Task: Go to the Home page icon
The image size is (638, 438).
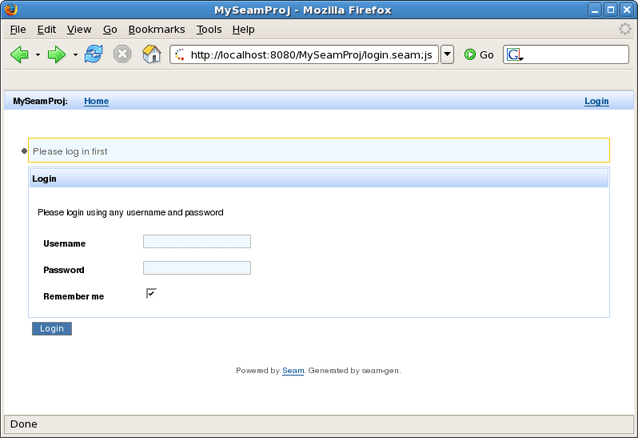Action: pos(151,54)
